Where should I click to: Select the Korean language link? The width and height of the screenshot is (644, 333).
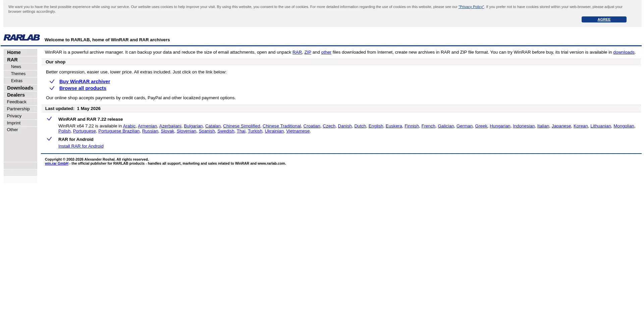[581, 126]
